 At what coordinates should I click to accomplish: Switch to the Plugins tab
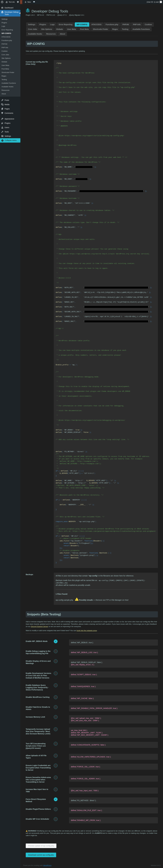(x=43, y=25)
